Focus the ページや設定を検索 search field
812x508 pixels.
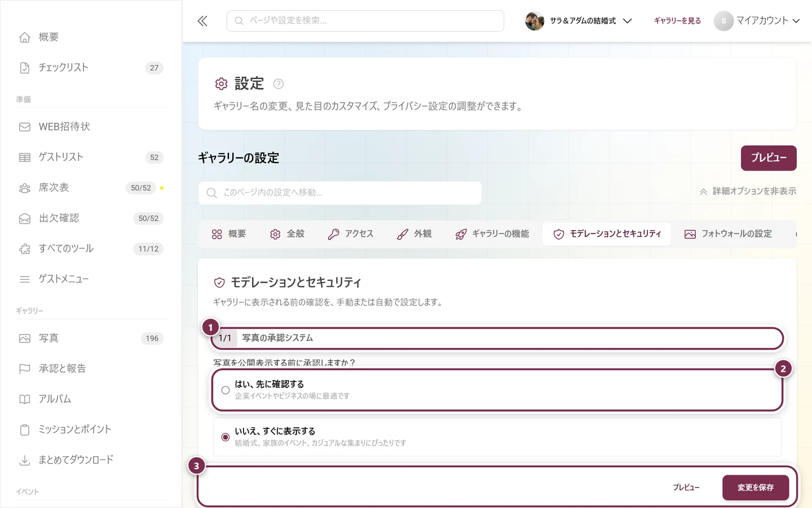click(365, 21)
